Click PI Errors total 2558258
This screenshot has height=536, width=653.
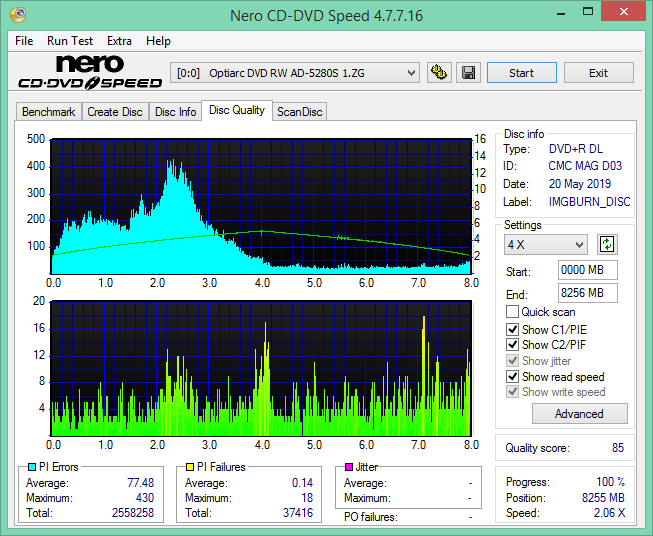pyautogui.click(x=133, y=513)
